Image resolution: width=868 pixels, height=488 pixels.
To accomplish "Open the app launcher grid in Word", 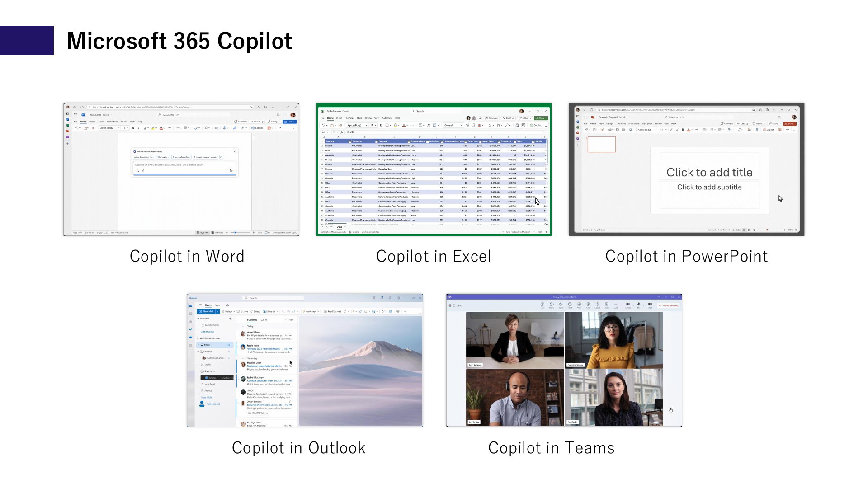I will coord(75,115).
